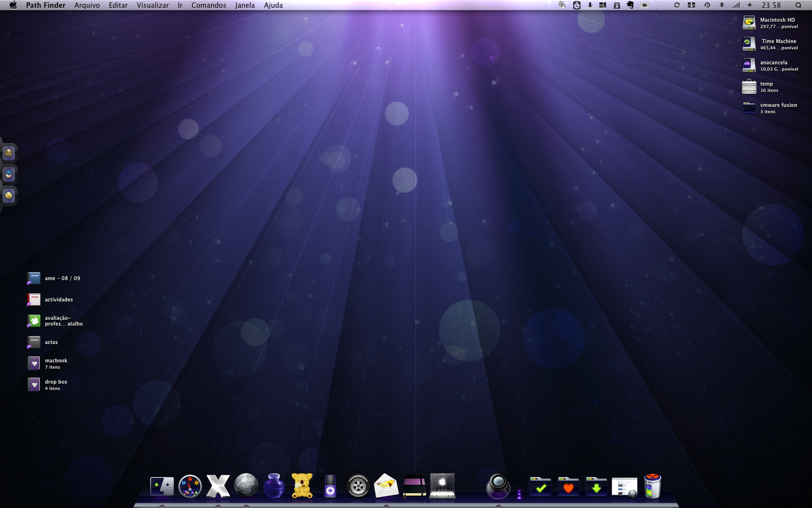Select the temp folder icon
Screen dimensions: 812x508
749,87
